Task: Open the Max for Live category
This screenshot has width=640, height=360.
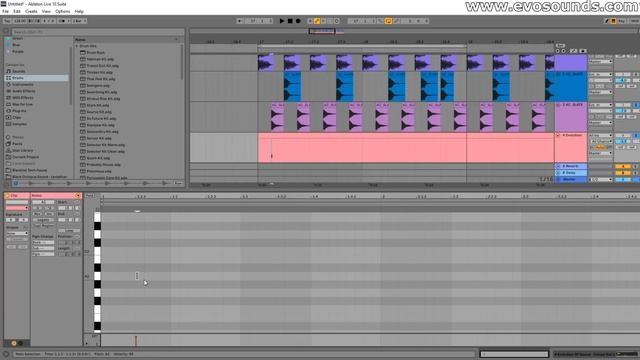Action: (22, 104)
